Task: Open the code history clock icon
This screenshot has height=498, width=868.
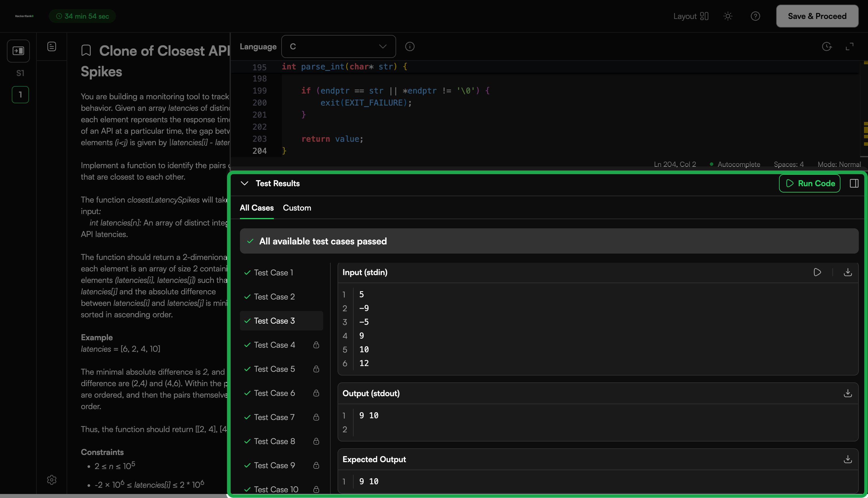Action: (827, 46)
